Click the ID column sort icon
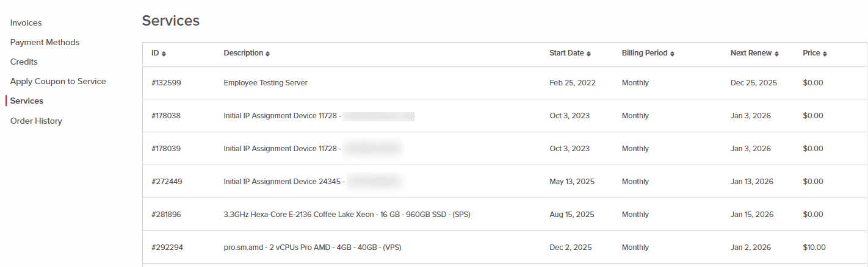This screenshot has height=267, width=868. point(164,54)
